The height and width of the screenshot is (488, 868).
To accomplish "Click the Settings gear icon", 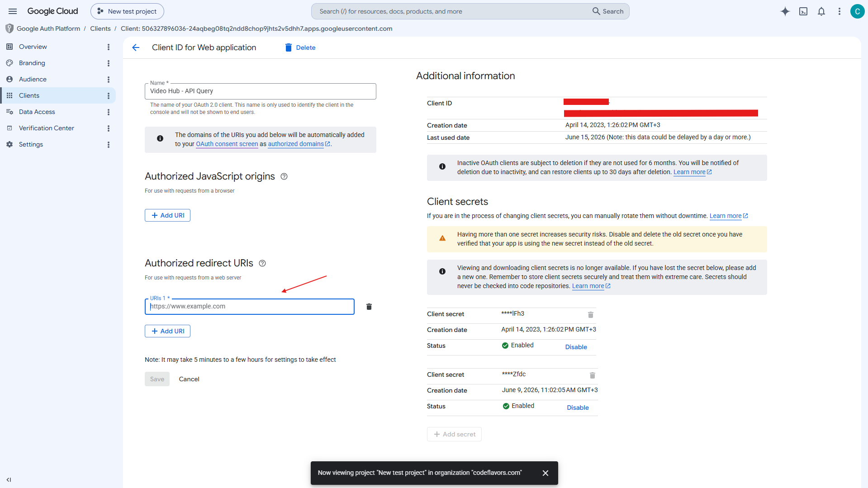I will coord(9,144).
